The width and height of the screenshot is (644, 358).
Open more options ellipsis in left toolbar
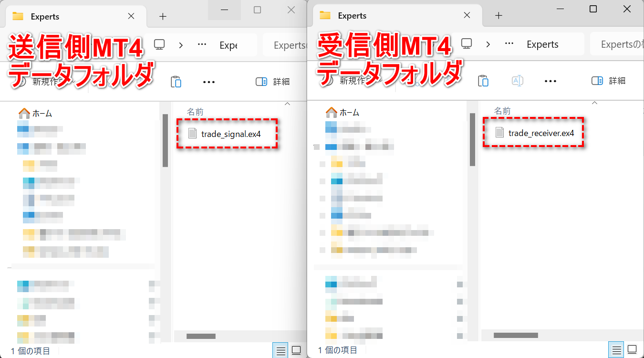pos(209,82)
